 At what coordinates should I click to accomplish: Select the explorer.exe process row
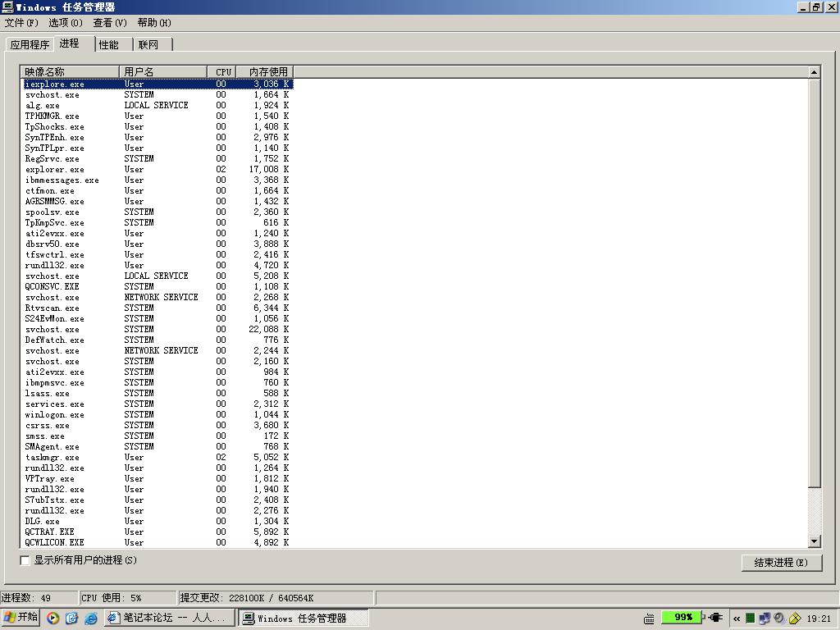pyautogui.click(x=55, y=170)
